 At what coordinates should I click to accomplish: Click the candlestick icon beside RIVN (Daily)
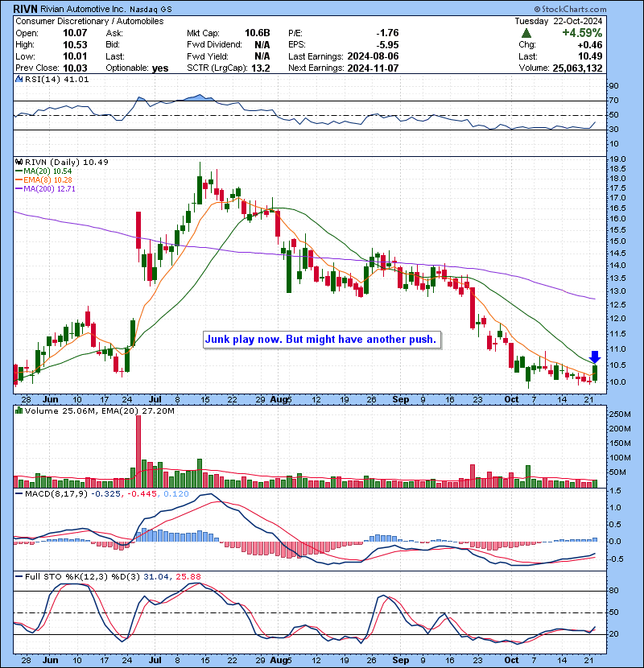(x=19, y=162)
